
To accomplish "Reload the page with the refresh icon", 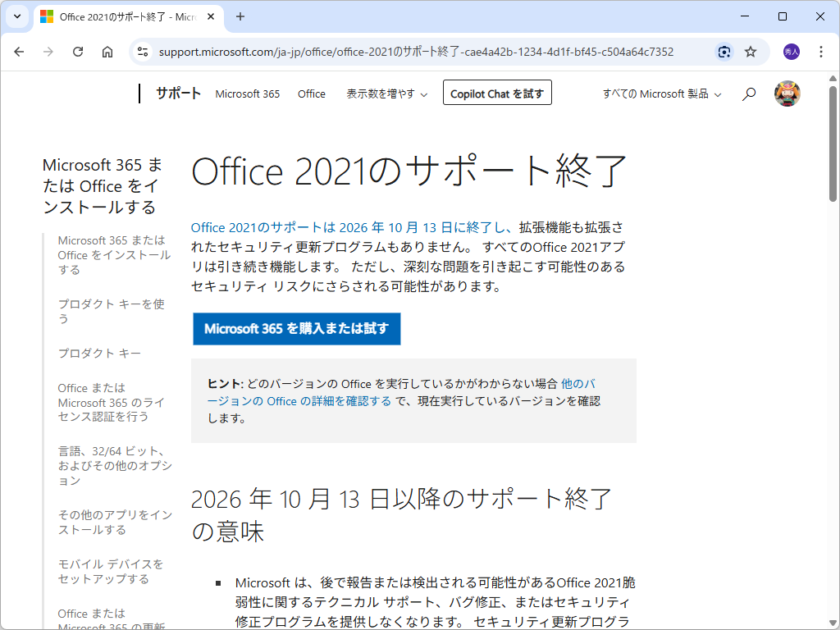I will [78, 51].
